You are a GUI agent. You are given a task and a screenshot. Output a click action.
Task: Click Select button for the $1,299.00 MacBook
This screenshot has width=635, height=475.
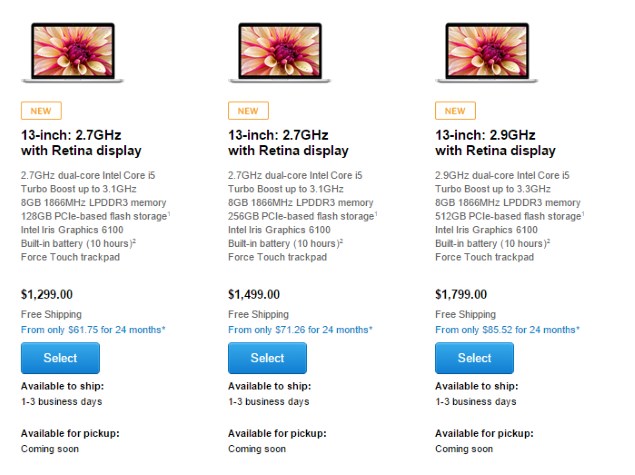click(x=60, y=358)
